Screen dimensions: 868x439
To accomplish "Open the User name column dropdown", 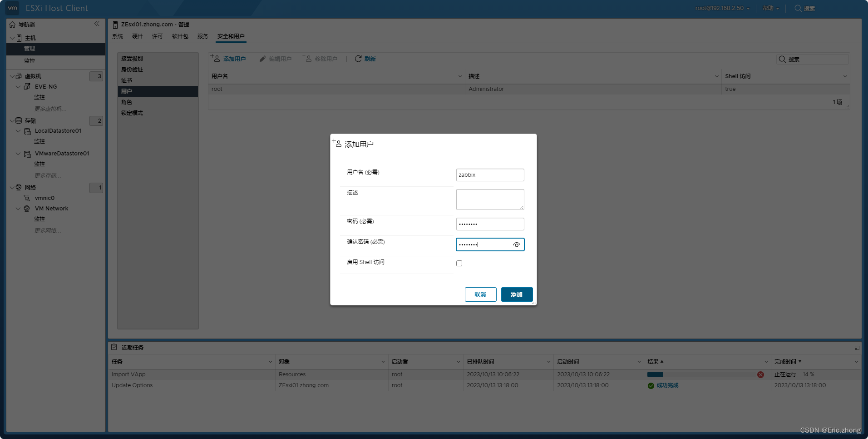I will coord(460,76).
